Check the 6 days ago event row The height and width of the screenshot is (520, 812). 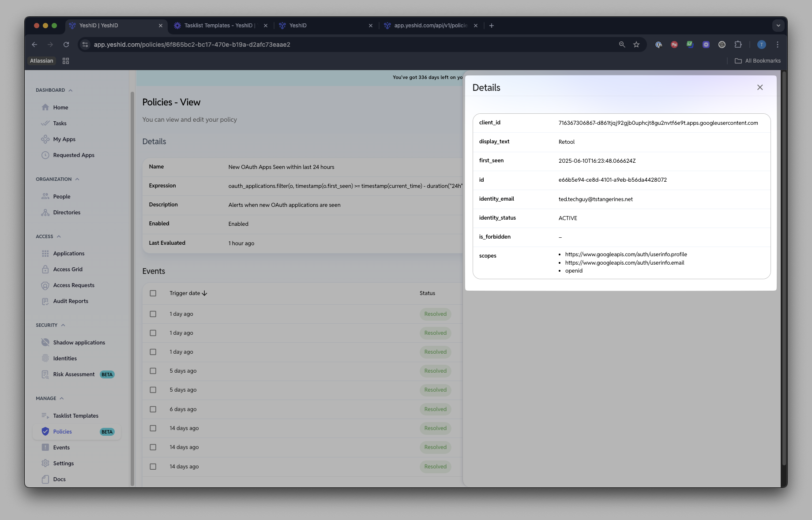point(153,409)
